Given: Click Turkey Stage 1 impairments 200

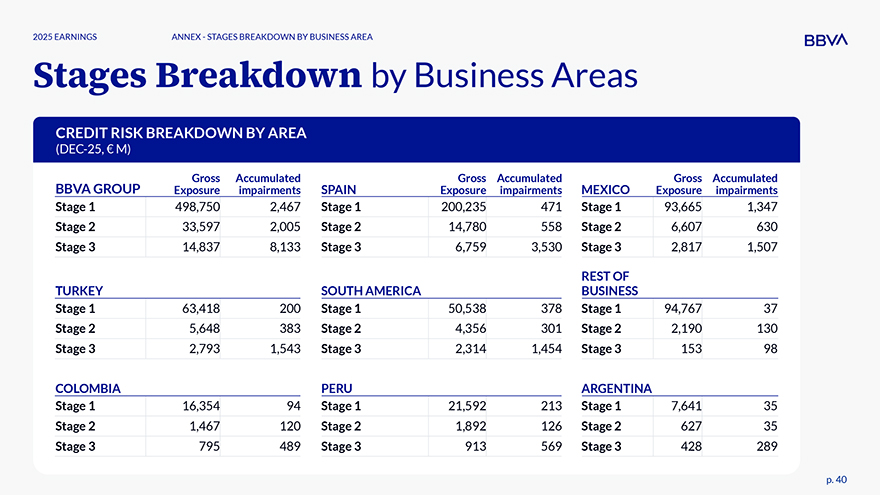Looking at the screenshot, I should [x=290, y=309].
